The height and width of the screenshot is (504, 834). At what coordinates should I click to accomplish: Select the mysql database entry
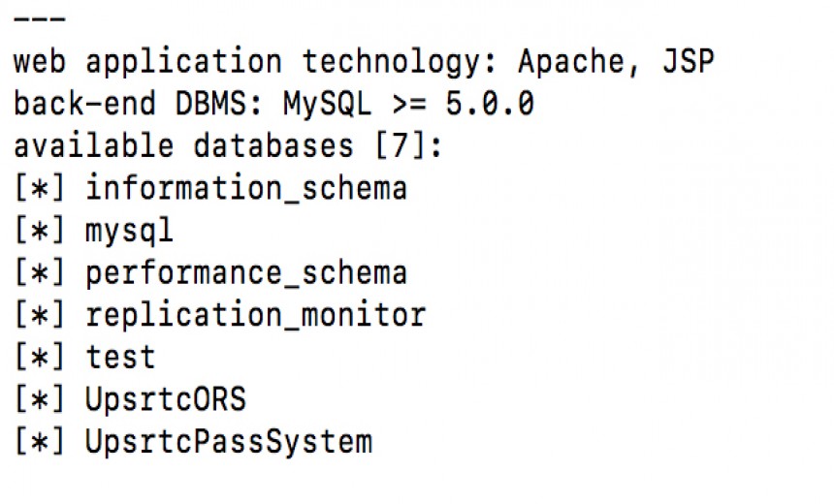click(x=129, y=232)
